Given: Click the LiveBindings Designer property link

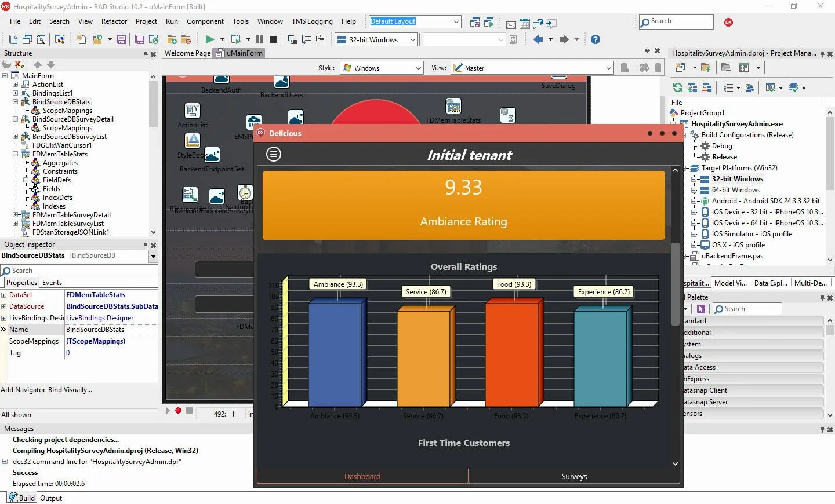Looking at the screenshot, I should click(100, 318).
